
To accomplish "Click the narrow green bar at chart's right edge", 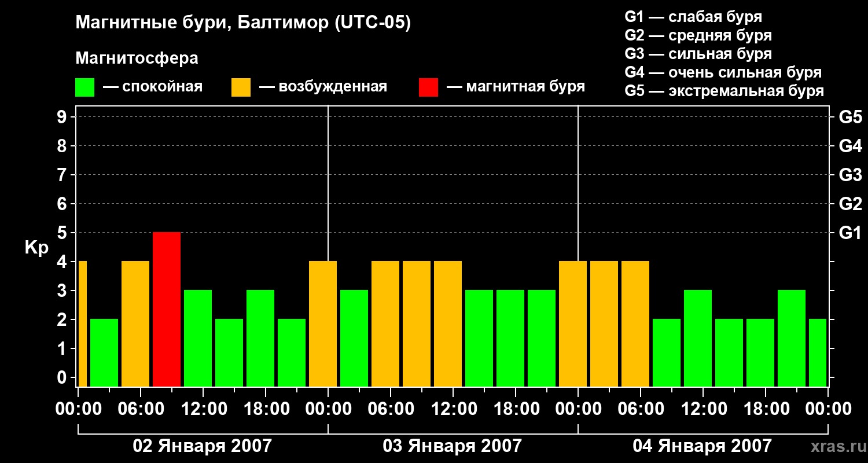I will (818, 352).
